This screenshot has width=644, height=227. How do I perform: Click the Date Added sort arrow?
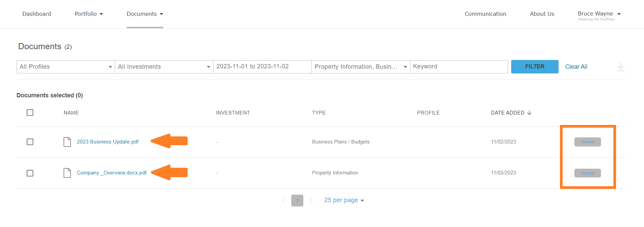point(529,113)
